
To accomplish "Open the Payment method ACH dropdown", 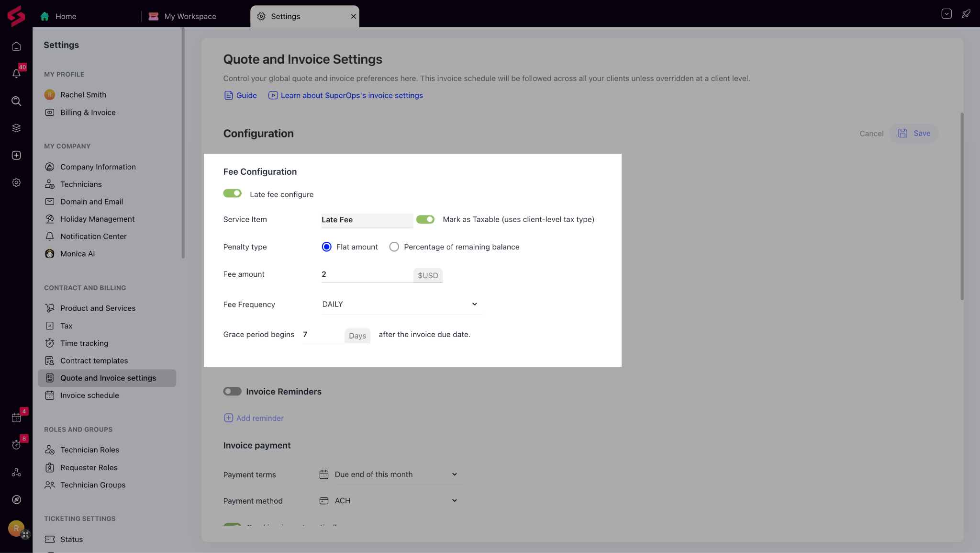I will point(395,501).
